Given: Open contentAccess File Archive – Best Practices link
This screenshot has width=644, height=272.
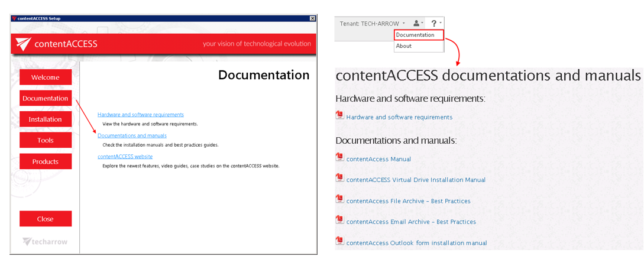Looking at the screenshot, I should click(408, 201).
